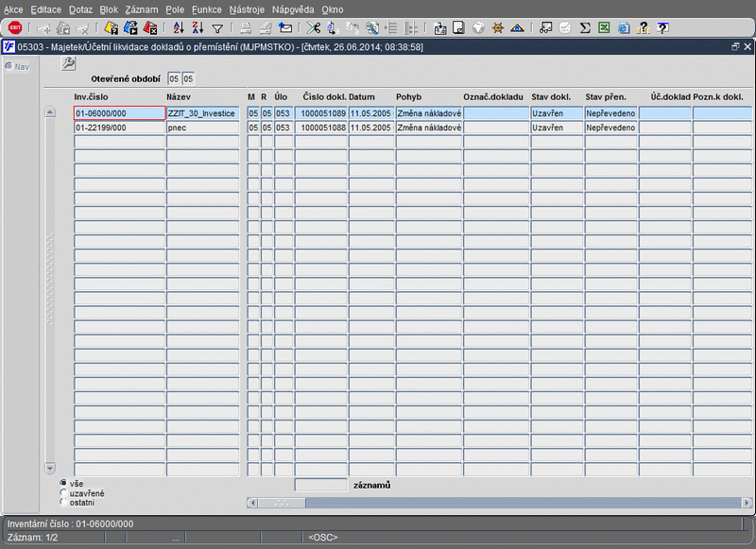The image size is (756, 549).
Task: Open the Blok menu
Action: [109, 9]
